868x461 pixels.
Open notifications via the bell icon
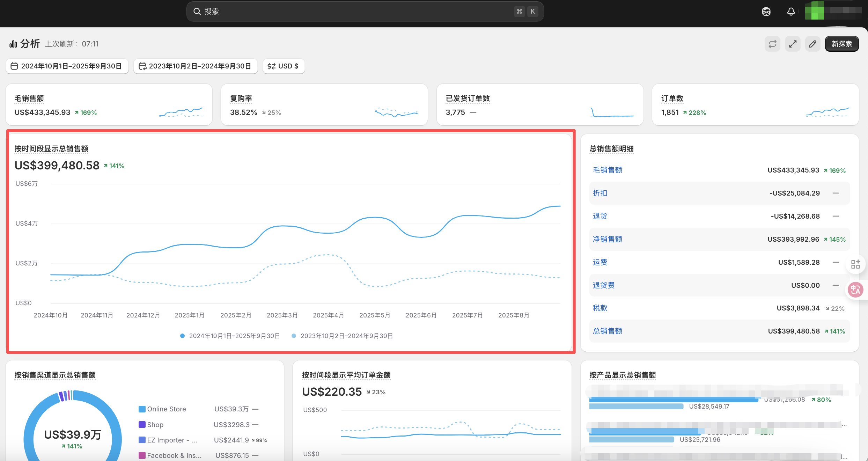[x=791, y=11]
